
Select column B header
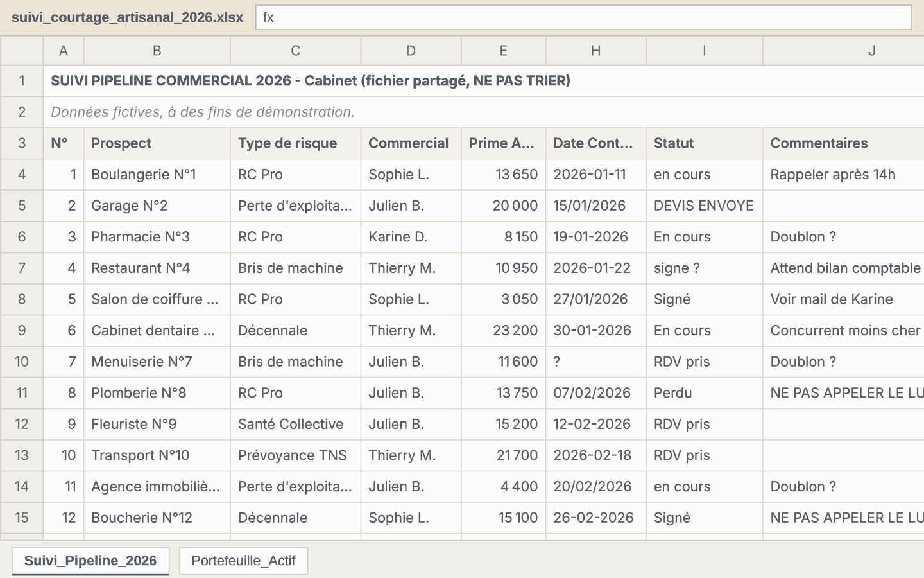pos(157,51)
